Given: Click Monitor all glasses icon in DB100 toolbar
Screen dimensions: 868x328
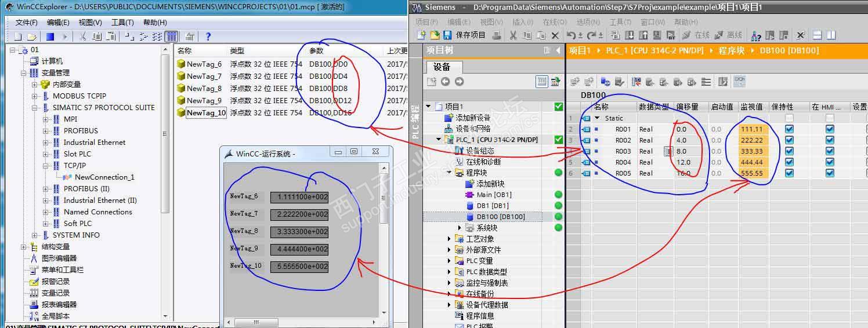Looking at the screenshot, I should tap(739, 82).
